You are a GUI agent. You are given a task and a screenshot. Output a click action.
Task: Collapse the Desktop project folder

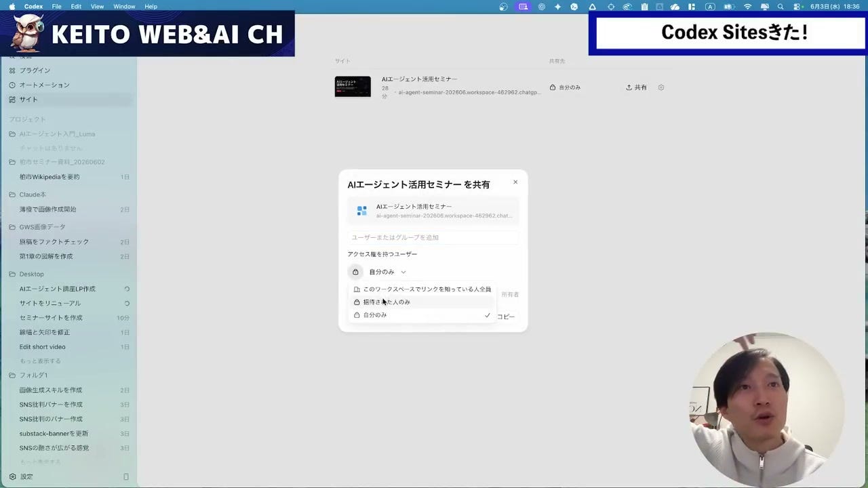click(x=68, y=274)
